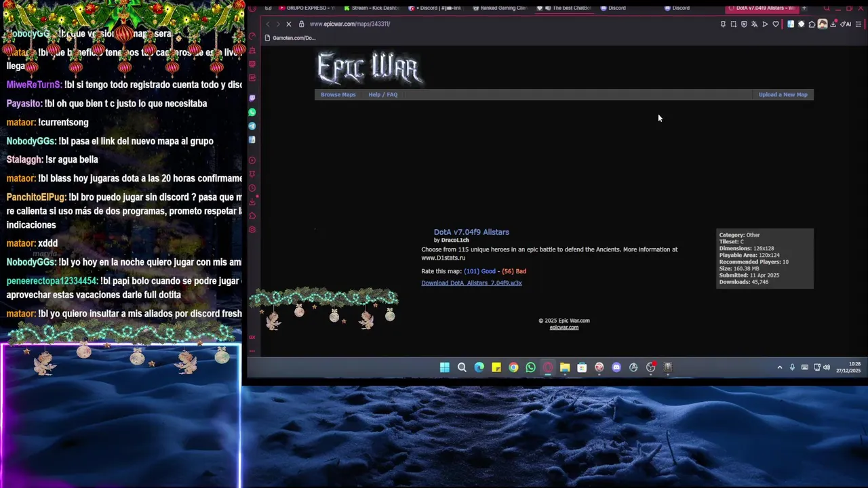Viewport: 868px width, 488px height.
Task: Click the epicwar.com footer link
Action: pyautogui.click(x=564, y=327)
